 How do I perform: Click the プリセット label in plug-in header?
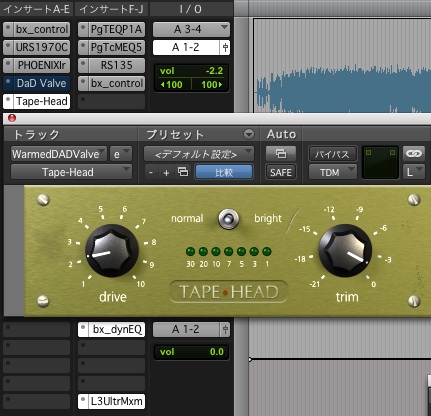(x=175, y=134)
